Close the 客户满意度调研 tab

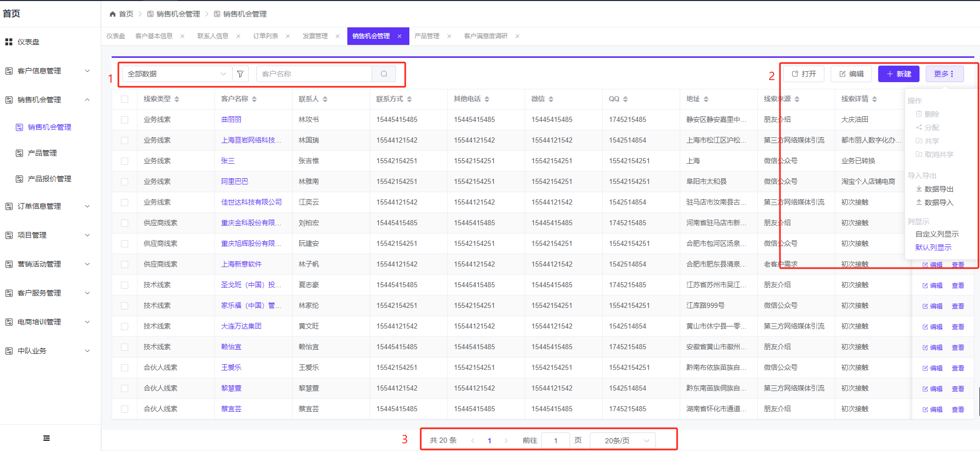(x=517, y=36)
